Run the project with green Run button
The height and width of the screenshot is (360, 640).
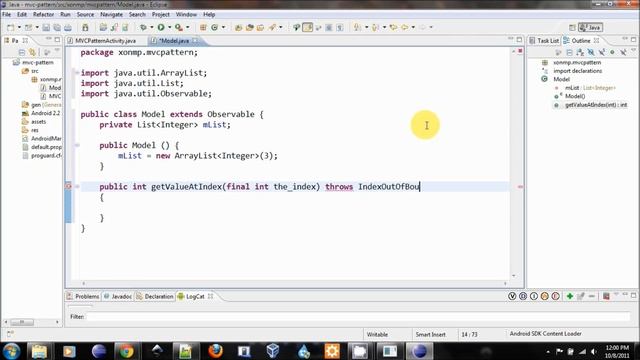(x=161, y=27)
